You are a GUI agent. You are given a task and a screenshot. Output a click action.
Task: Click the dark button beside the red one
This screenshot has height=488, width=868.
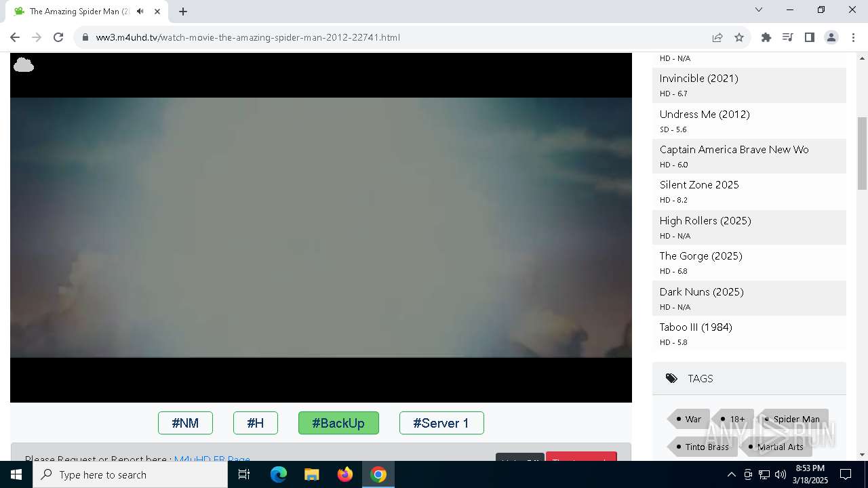(520, 457)
